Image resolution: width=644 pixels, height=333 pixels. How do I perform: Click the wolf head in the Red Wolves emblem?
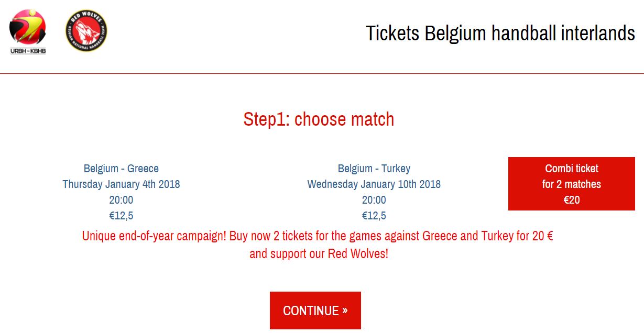pyautogui.click(x=87, y=33)
